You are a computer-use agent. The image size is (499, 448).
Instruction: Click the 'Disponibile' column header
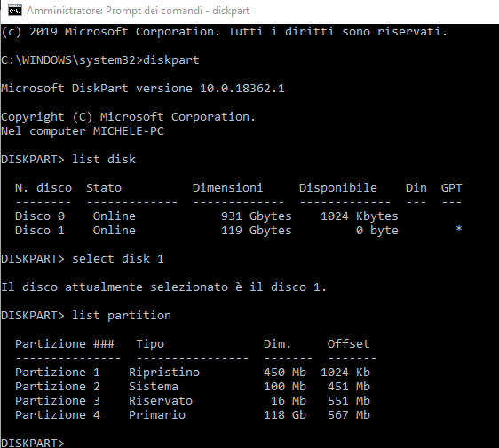click(338, 188)
